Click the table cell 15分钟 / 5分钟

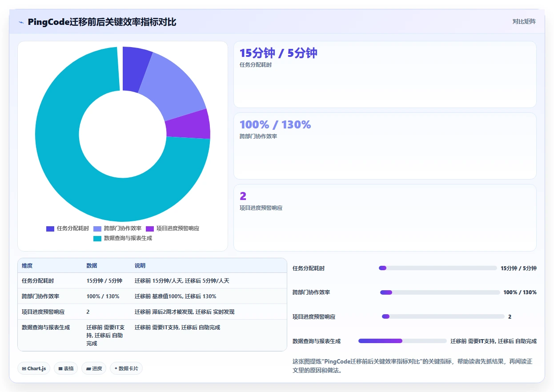click(104, 281)
